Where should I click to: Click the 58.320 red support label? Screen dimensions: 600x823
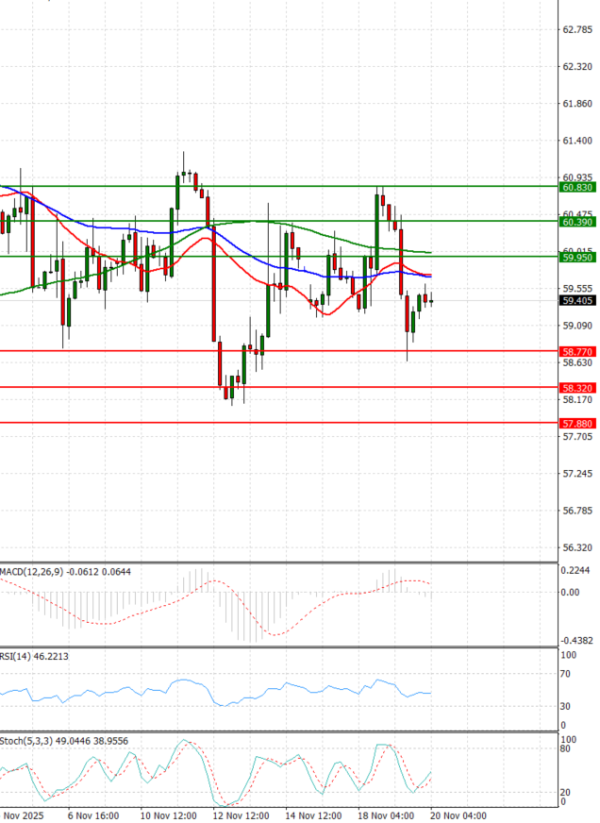pos(578,387)
